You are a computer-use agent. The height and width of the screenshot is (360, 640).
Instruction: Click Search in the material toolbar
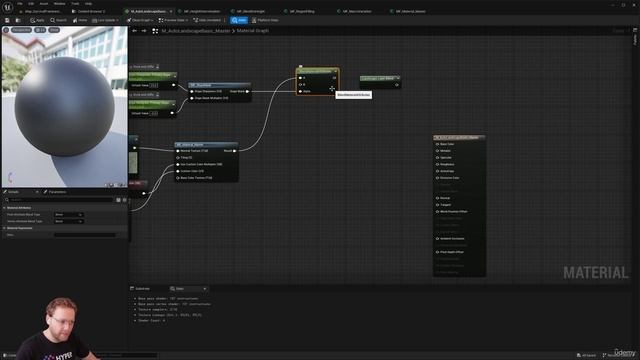(58, 20)
